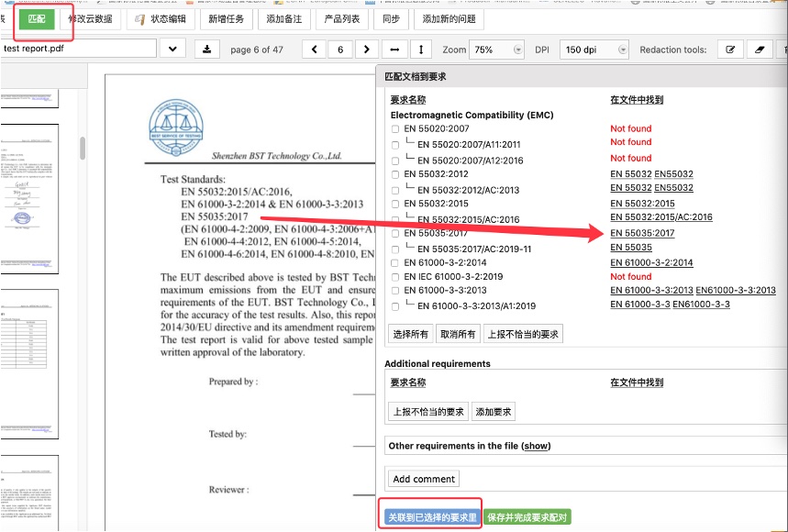Click the 'Test Standards:' text in document
The image size is (788, 532).
coord(193,180)
